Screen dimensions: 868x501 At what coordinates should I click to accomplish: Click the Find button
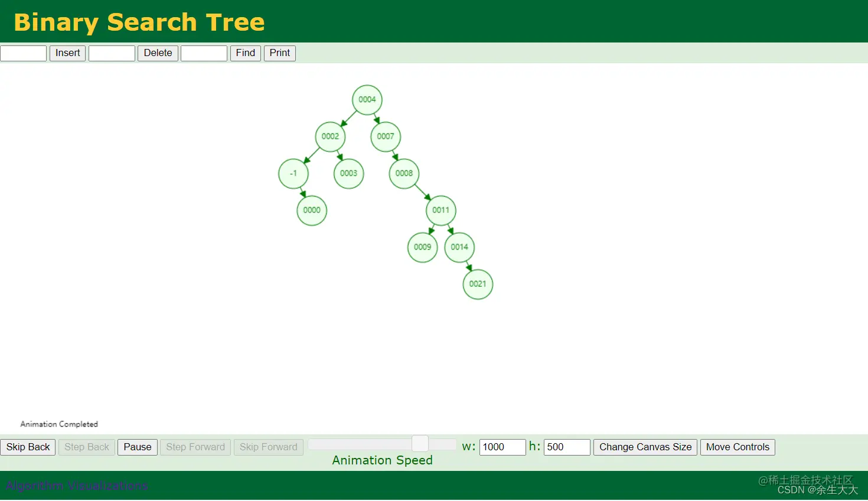pyautogui.click(x=245, y=53)
